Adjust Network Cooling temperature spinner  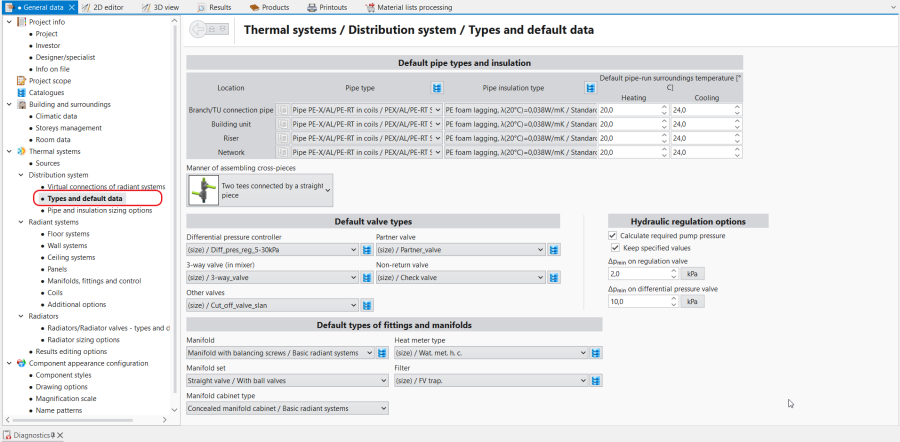click(x=737, y=153)
